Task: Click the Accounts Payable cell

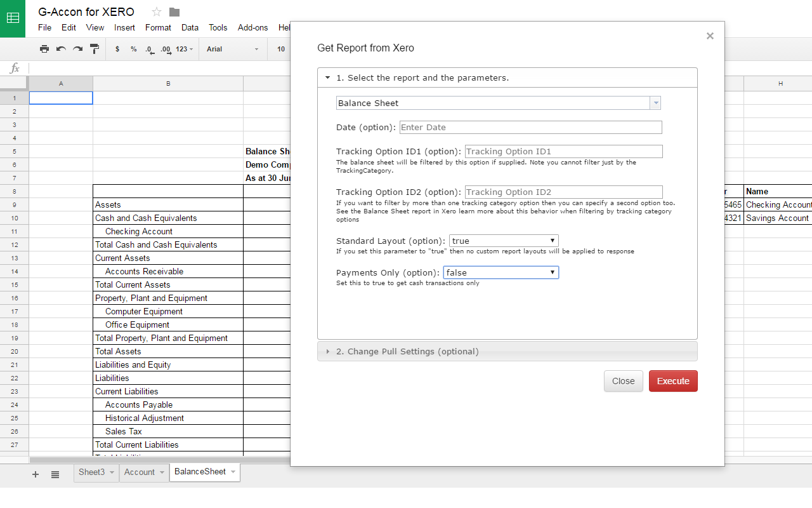Action: click(168, 404)
